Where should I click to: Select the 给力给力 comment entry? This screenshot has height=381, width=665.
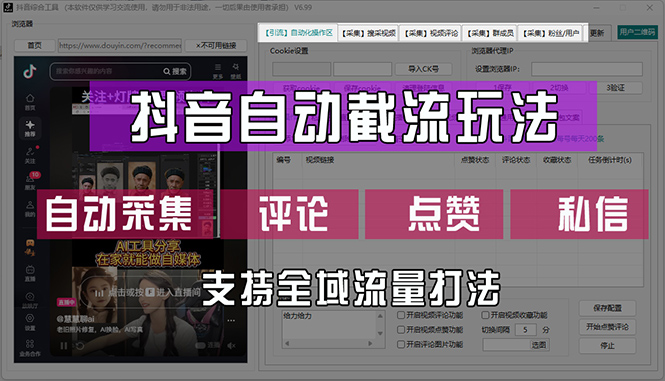coord(297,316)
